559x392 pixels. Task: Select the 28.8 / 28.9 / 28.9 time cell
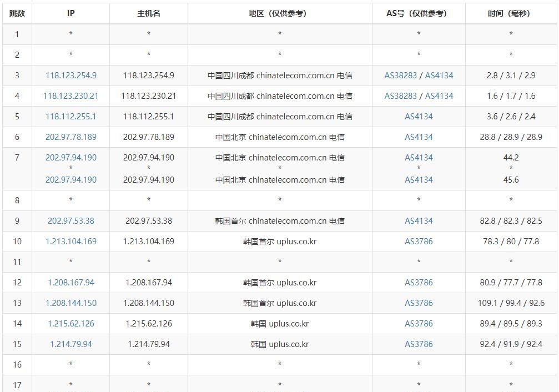point(511,137)
